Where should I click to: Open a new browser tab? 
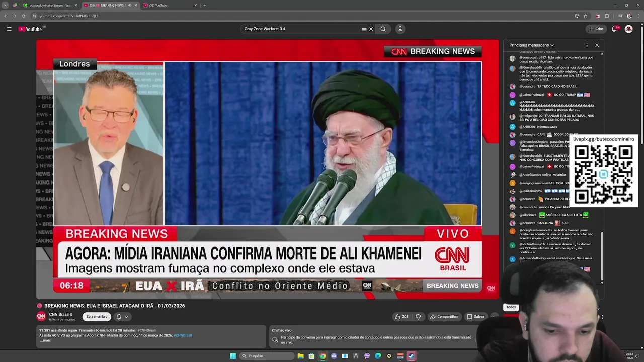(205, 5)
